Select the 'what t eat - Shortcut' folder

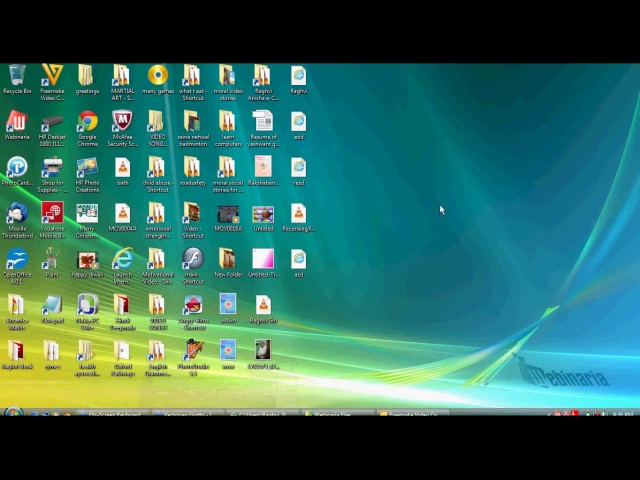(193, 82)
